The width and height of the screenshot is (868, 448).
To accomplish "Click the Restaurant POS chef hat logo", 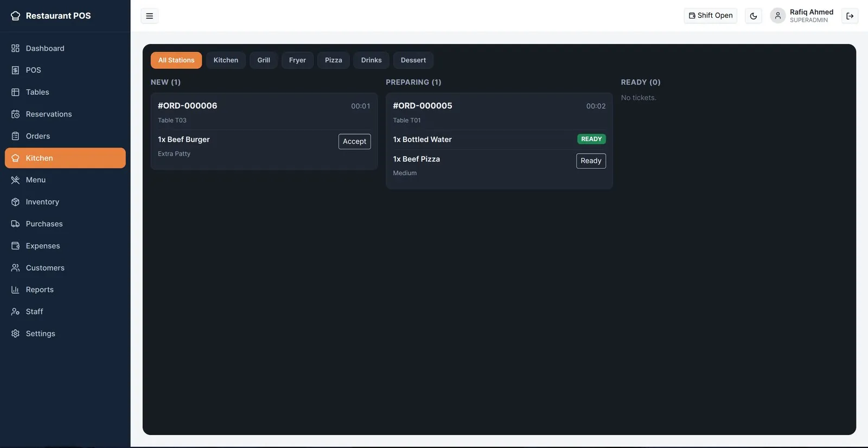I will click(15, 16).
